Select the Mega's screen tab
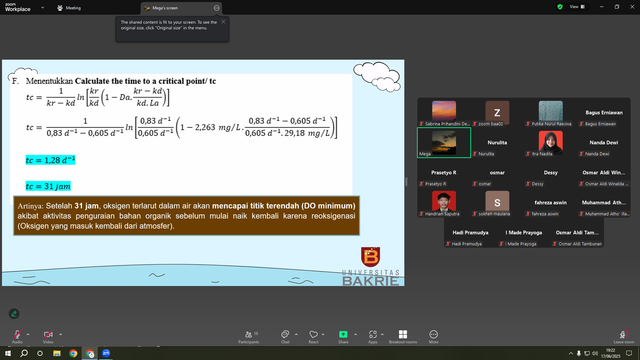This screenshot has width=640, height=360. (181, 8)
